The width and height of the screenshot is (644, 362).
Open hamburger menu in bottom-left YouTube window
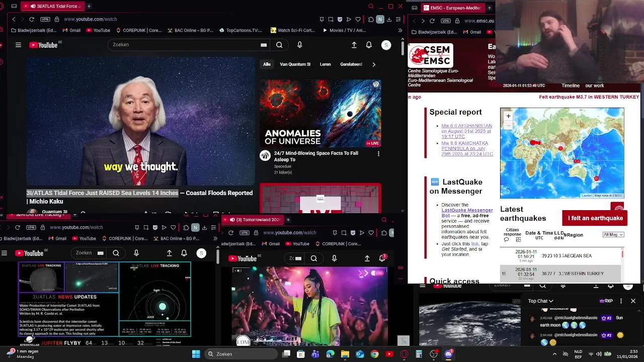[5, 253]
